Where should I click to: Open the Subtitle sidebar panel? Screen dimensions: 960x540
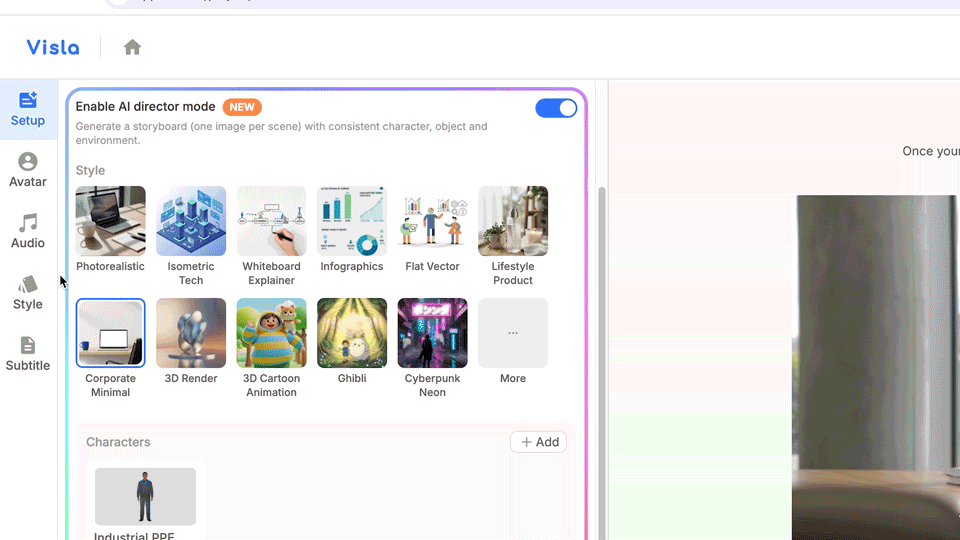[x=28, y=354]
